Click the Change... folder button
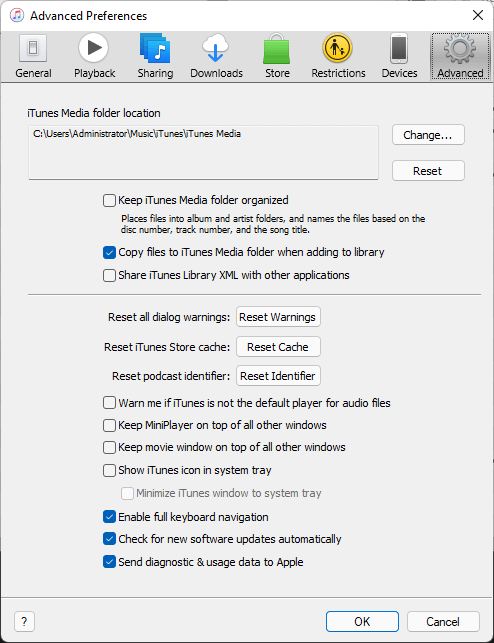Viewport: 494px width, 643px height. coord(428,135)
